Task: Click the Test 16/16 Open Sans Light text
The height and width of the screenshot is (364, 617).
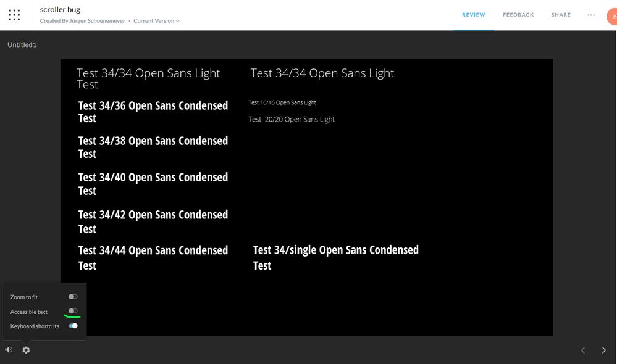Action: [x=282, y=102]
